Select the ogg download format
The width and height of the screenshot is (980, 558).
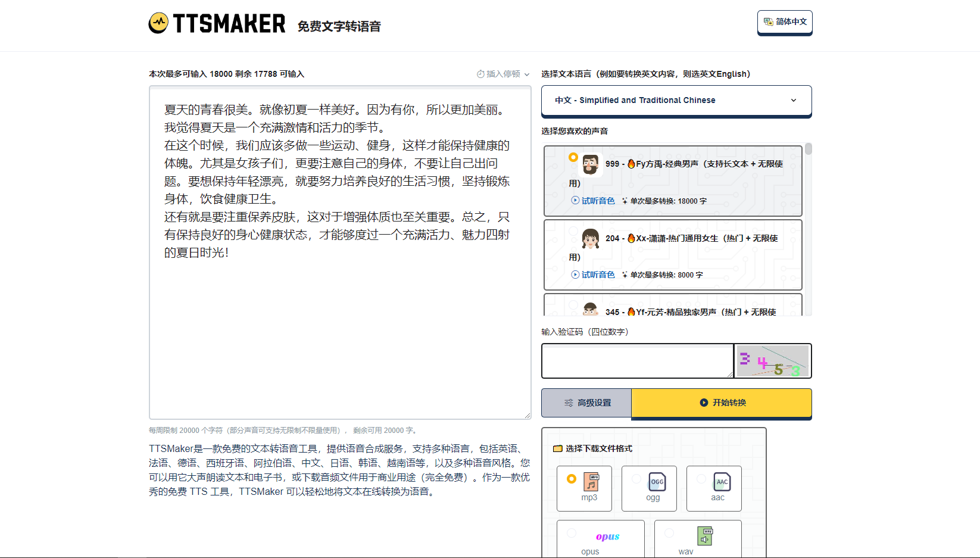(x=649, y=487)
